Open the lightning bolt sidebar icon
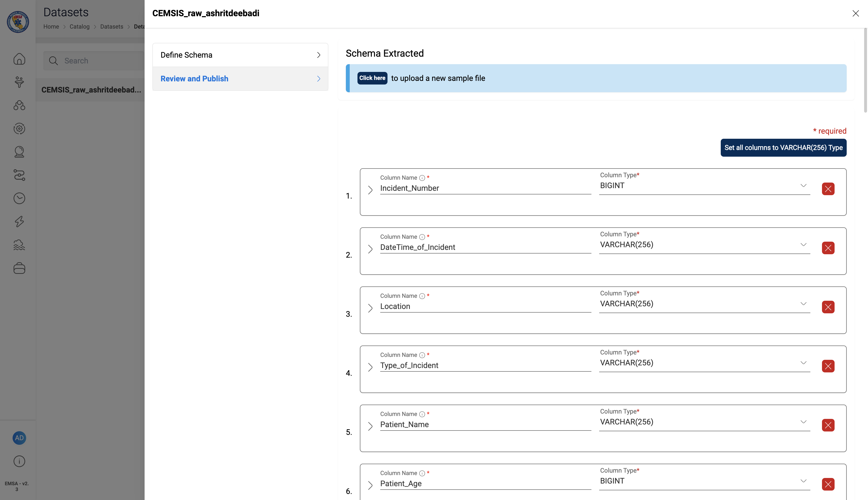Image resolution: width=868 pixels, height=500 pixels. click(x=19, y=222)
